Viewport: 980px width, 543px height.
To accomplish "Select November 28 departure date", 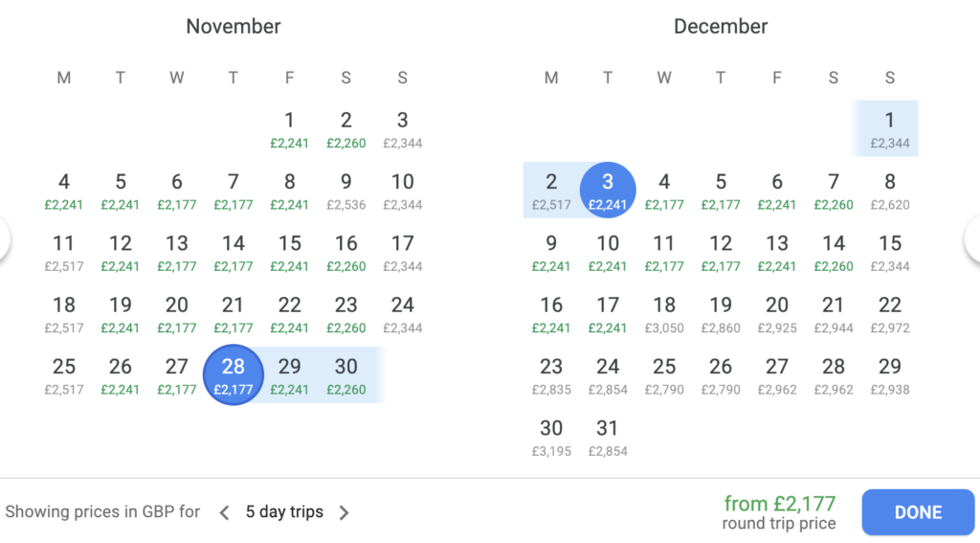I will click(234, 374).
